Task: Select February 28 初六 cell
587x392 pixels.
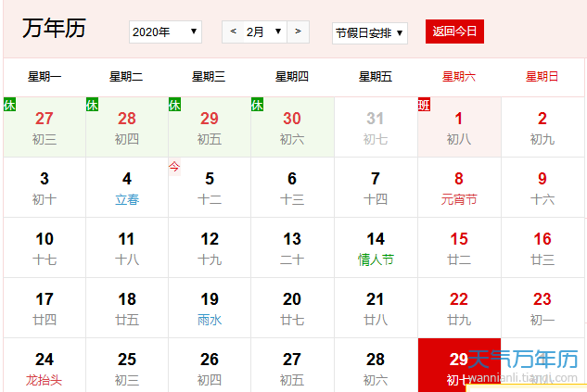Action: (376, 365)
